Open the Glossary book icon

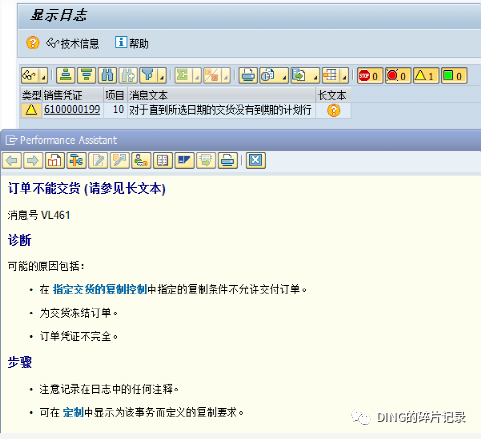tap(163, 161)
